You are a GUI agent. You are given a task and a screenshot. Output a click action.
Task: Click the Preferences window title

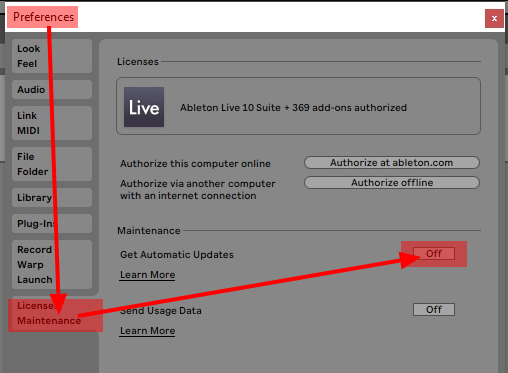tap(43, 17)
